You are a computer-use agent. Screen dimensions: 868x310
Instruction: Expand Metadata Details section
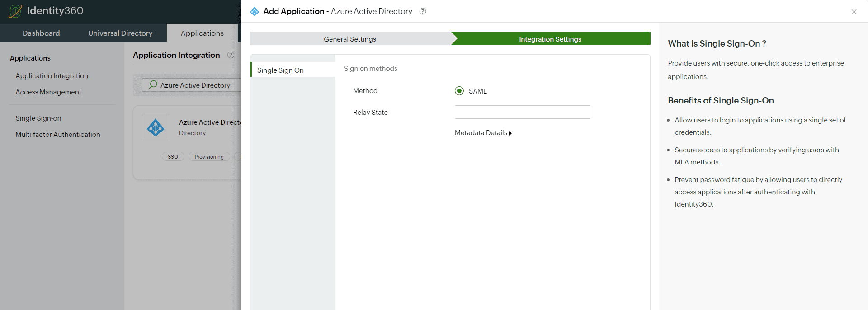click(483, 133)
